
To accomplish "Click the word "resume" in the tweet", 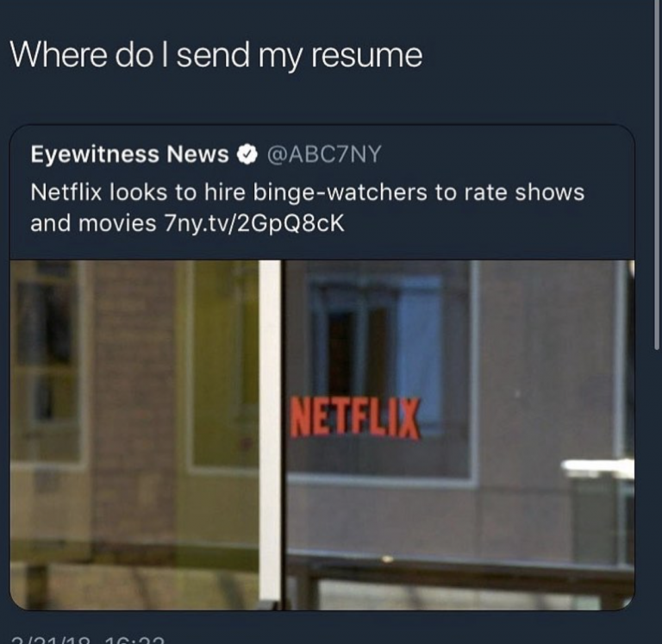I will pos(367,57).
